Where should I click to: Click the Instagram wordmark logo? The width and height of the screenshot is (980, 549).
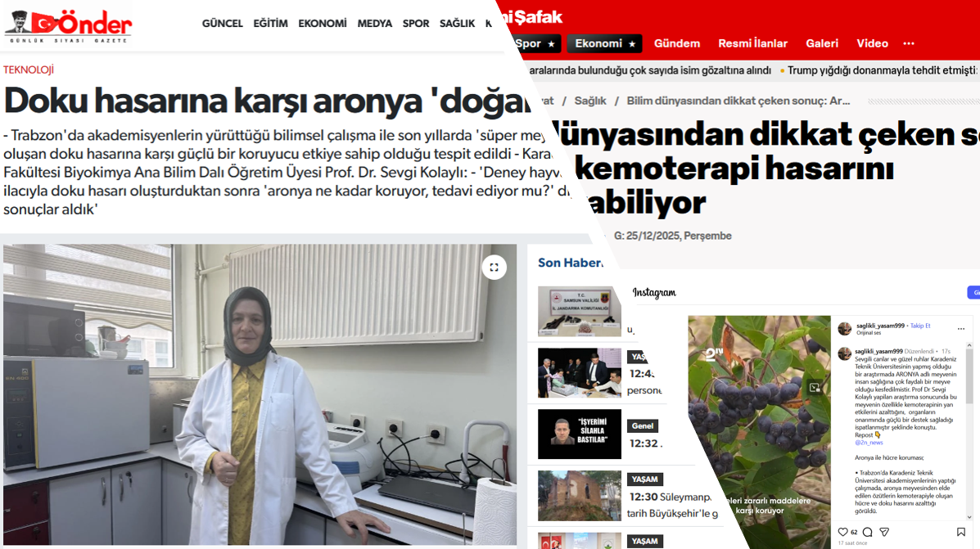654,293
